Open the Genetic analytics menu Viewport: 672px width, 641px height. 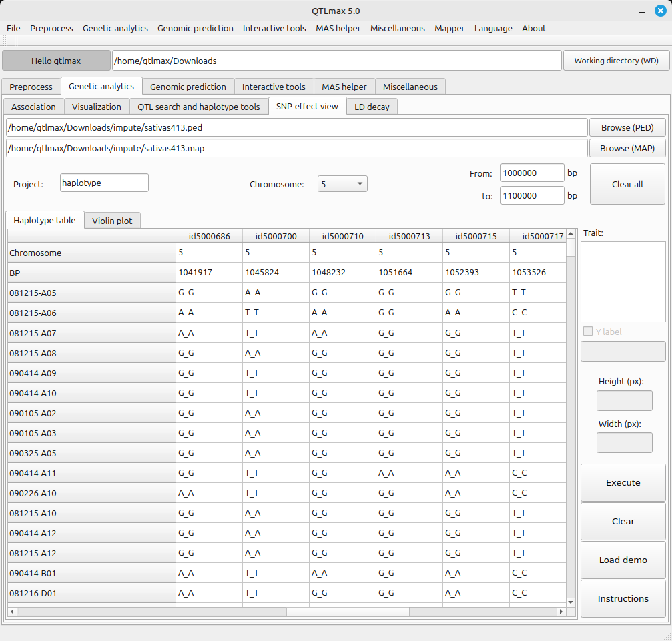point(115,28)
